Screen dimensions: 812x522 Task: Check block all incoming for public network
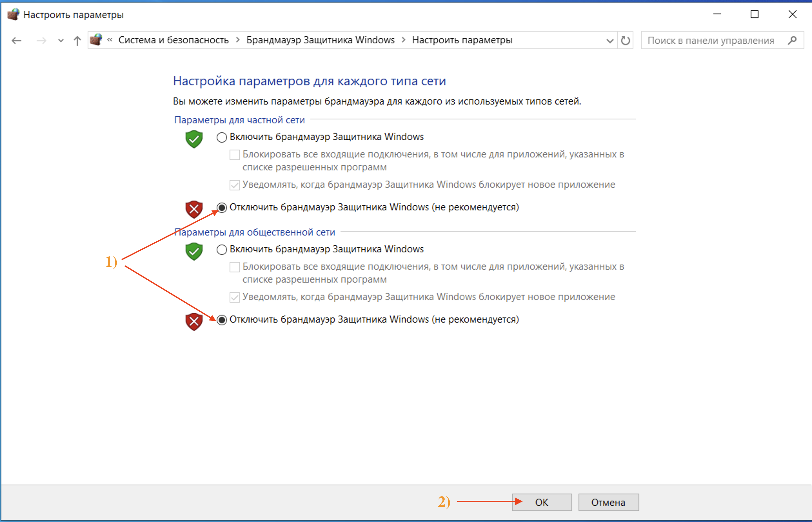point(234,267)
